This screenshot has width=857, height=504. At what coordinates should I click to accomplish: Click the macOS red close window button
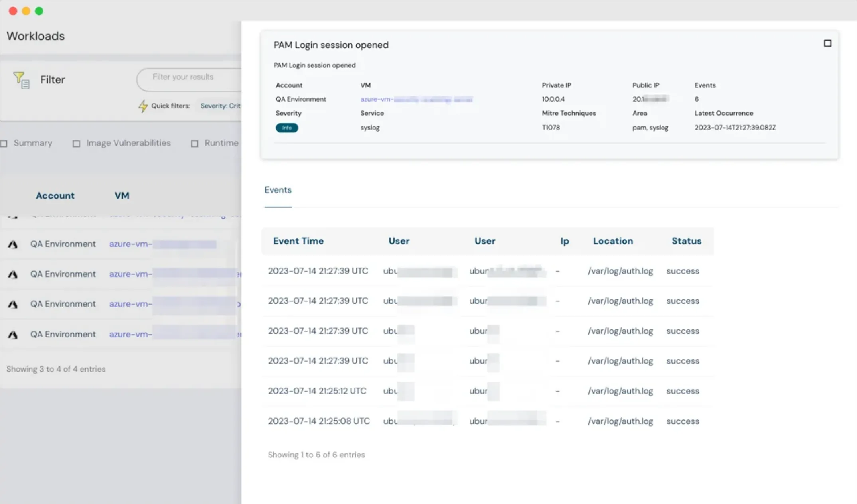(x=13, y=11)
